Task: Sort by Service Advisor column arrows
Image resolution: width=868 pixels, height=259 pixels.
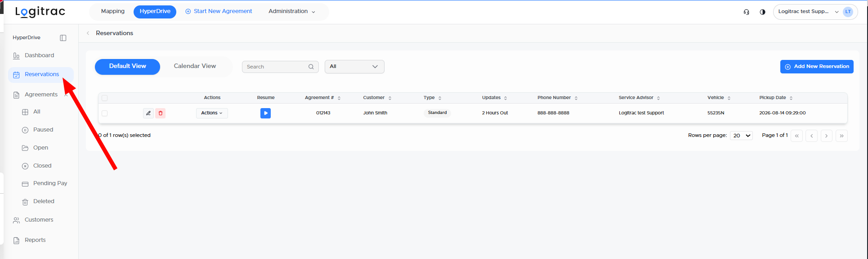Action: [x=658, y=98]
